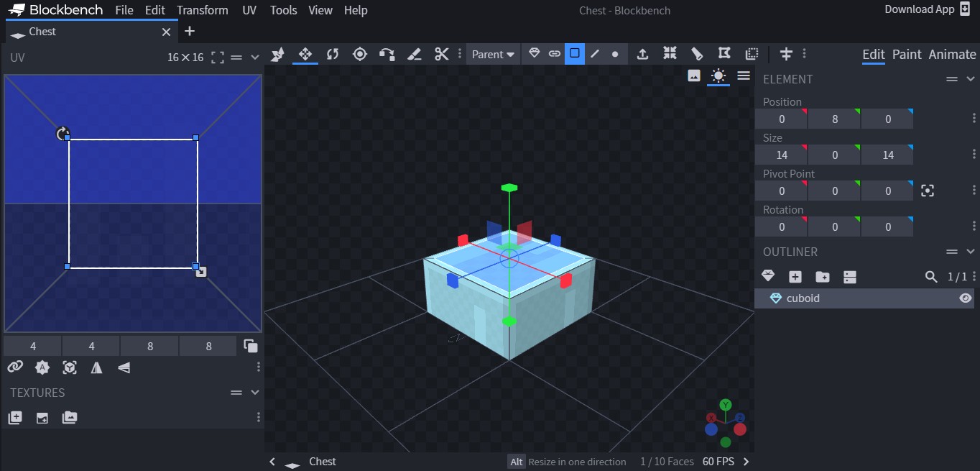Image resolution: width=980 pixels, height=471 pixels.
Task: Switch to Animate mode tab
Action: pyautogui.click(x=952, y=55)
